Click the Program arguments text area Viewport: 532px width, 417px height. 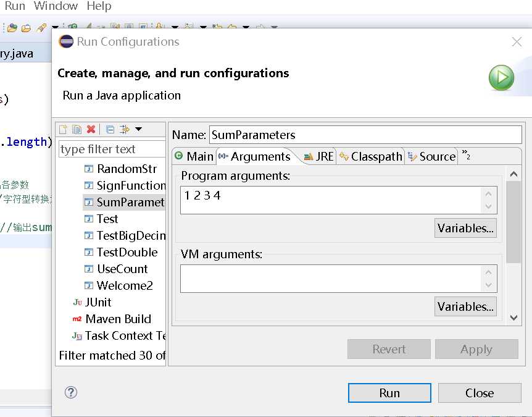(x=339, y=200)
